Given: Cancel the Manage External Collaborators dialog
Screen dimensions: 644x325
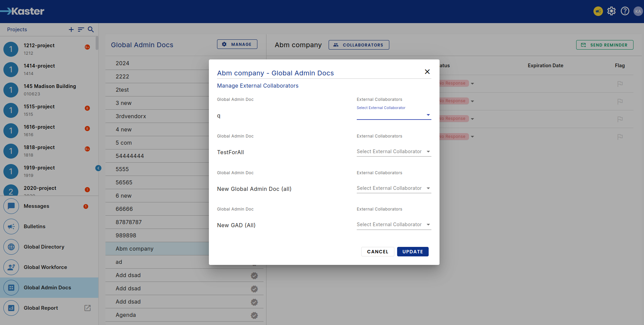Looking at the screenshot, I should click(377, 252).
